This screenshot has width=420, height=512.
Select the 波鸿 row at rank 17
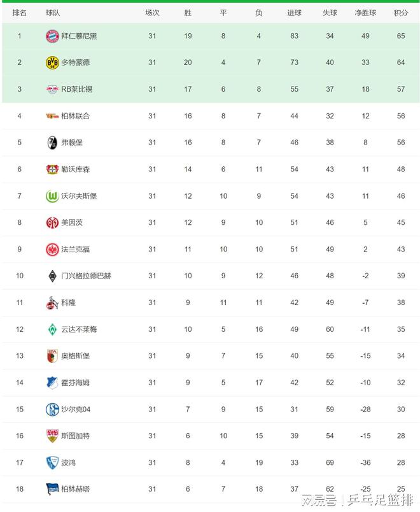(211, 462)
